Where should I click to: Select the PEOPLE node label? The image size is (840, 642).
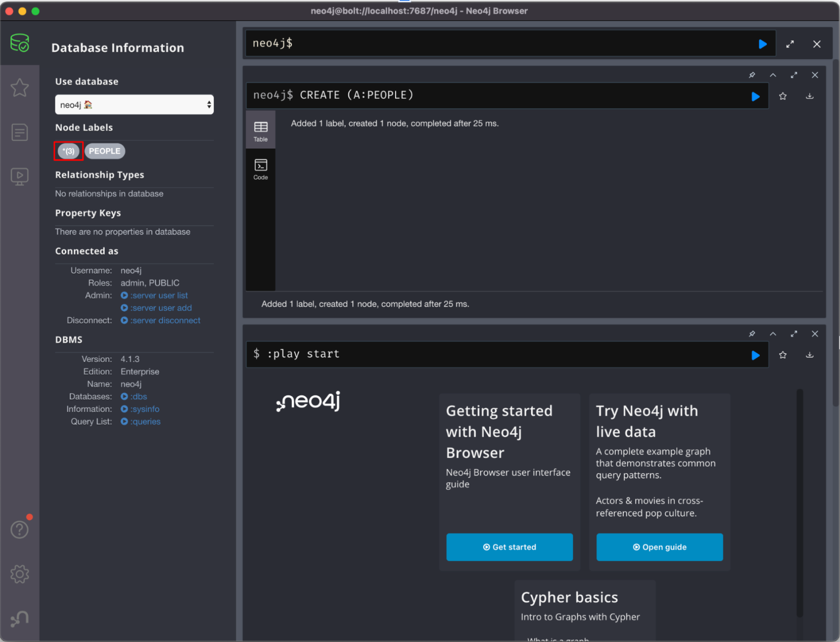[105, 151]
